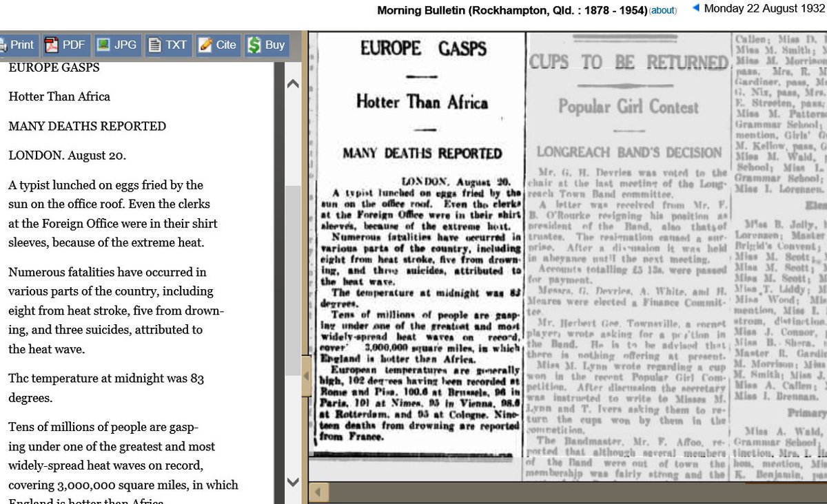This screenshot has width=827, height=504.
Task: Click the Morning Bulletin newspaper title
Action: point(513,10)
